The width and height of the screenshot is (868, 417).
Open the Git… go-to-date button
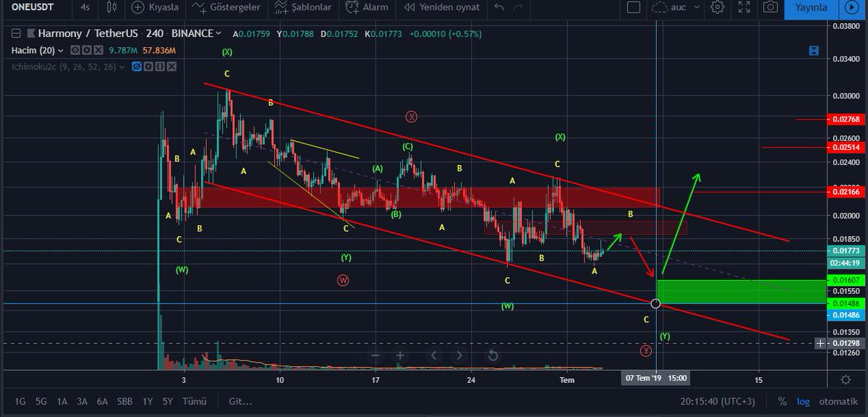tap(240, 400)
